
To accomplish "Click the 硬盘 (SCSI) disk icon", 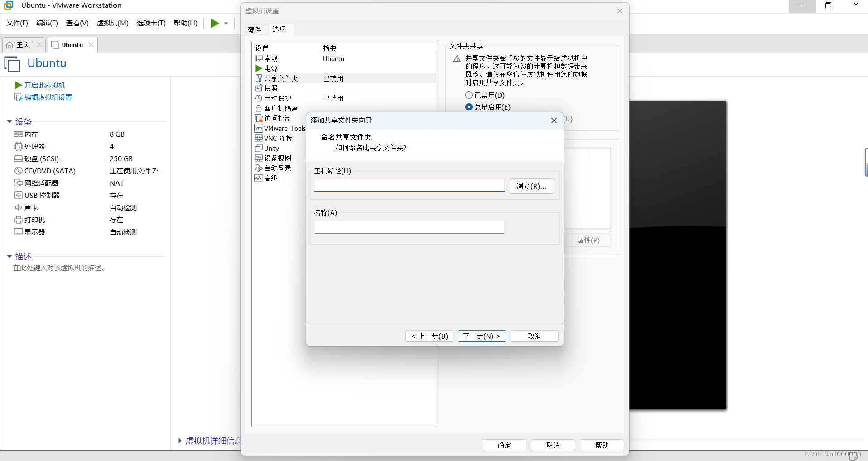I will pyautogui.click(x=19, y=158).
